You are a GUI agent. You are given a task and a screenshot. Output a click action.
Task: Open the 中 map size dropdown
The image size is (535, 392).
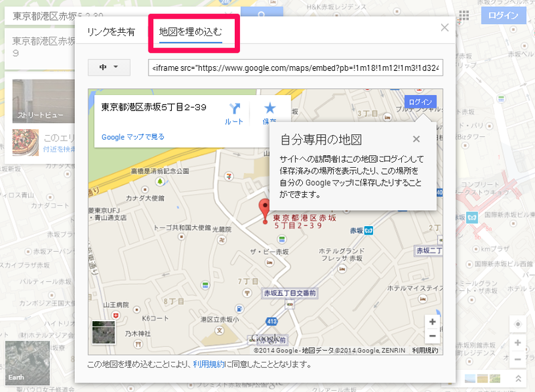coord(109,67)
